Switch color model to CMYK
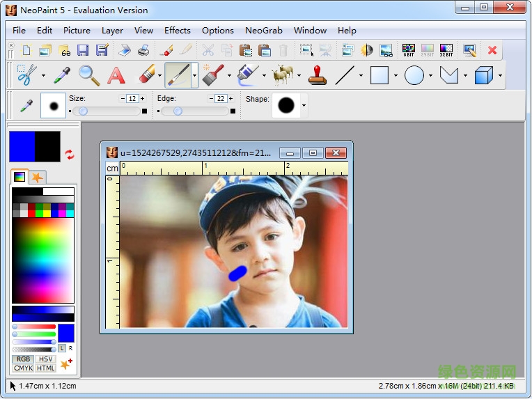 click(x=22, y=368)
